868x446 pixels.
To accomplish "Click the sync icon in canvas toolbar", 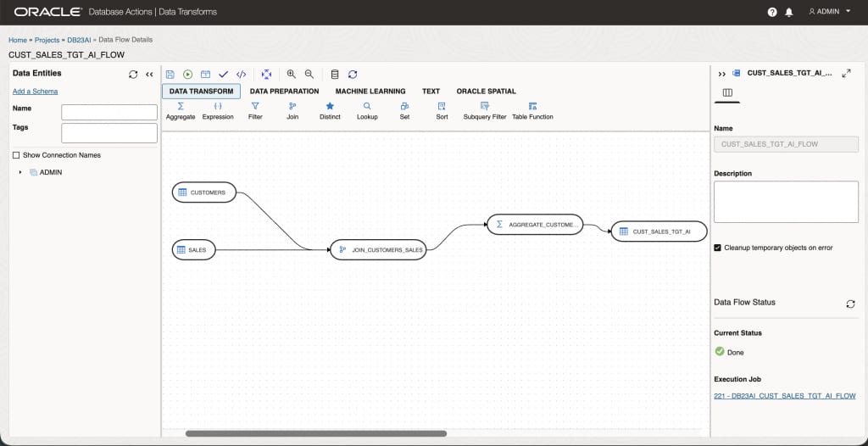I will [x=353, y=75].
